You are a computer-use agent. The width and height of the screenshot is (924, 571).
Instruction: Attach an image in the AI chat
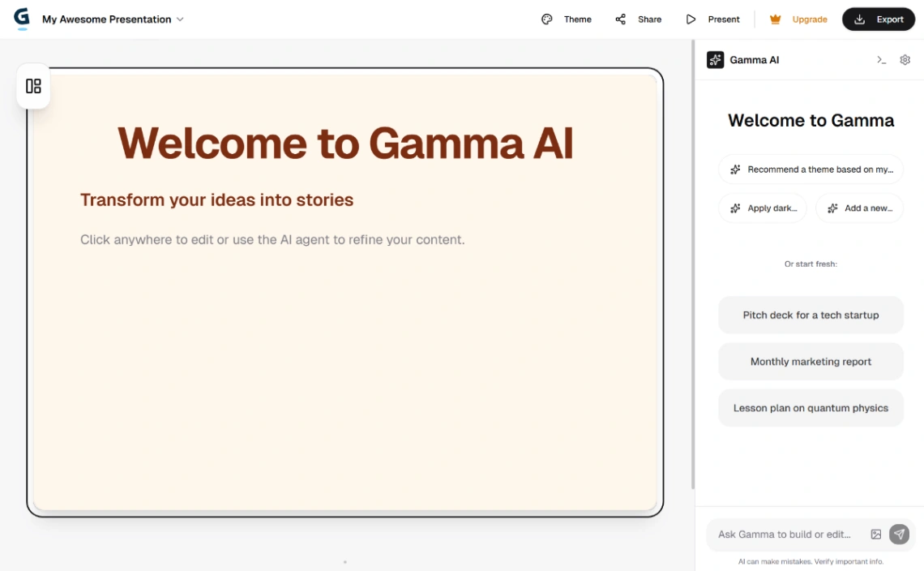(876, 535)
